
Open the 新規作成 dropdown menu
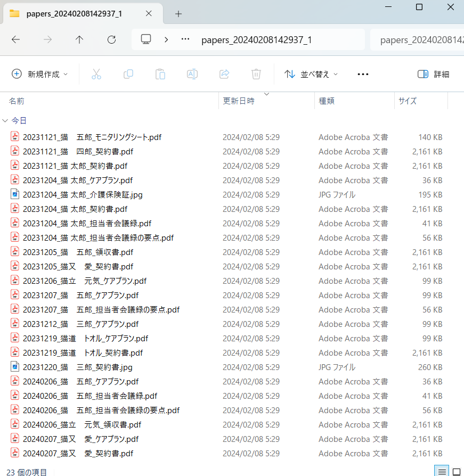(40, 74)
